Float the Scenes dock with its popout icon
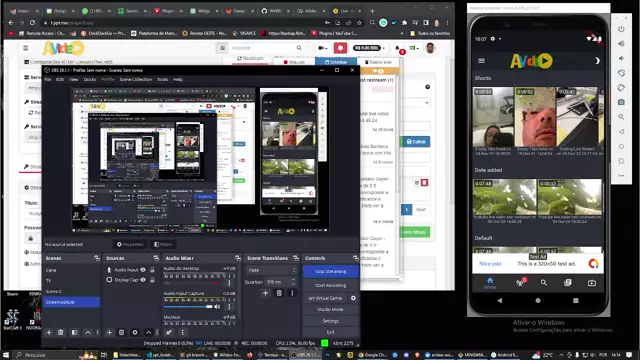The image size is (640, 360). [97, 258]
